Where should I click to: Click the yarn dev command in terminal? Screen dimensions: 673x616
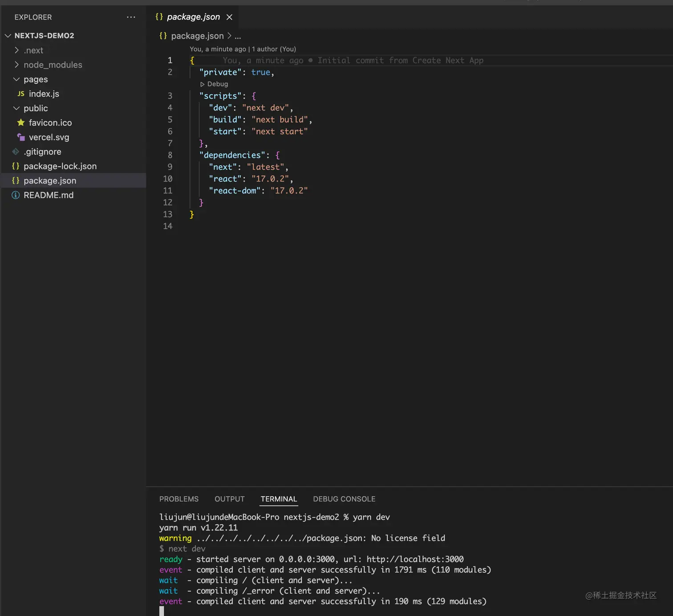371,517
